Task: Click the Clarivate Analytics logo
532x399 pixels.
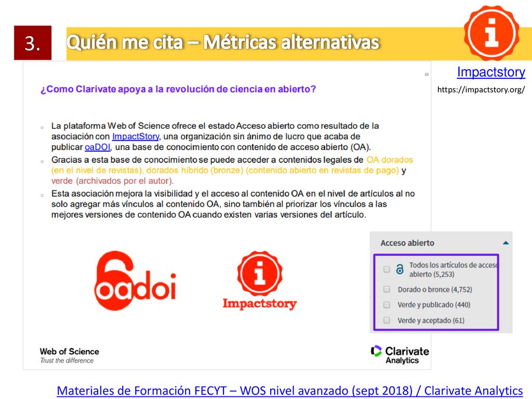Action: (x=400, y=355)
